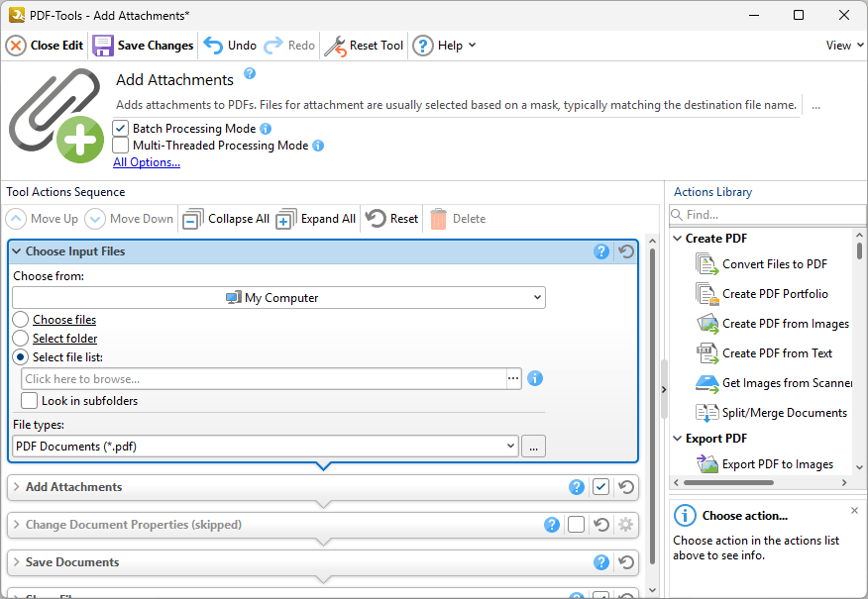Image resolution: width=868 pixels, height=599 pixels.
Task: Click the Actions Library horizontal scrollbar
Action: point(729,483)
